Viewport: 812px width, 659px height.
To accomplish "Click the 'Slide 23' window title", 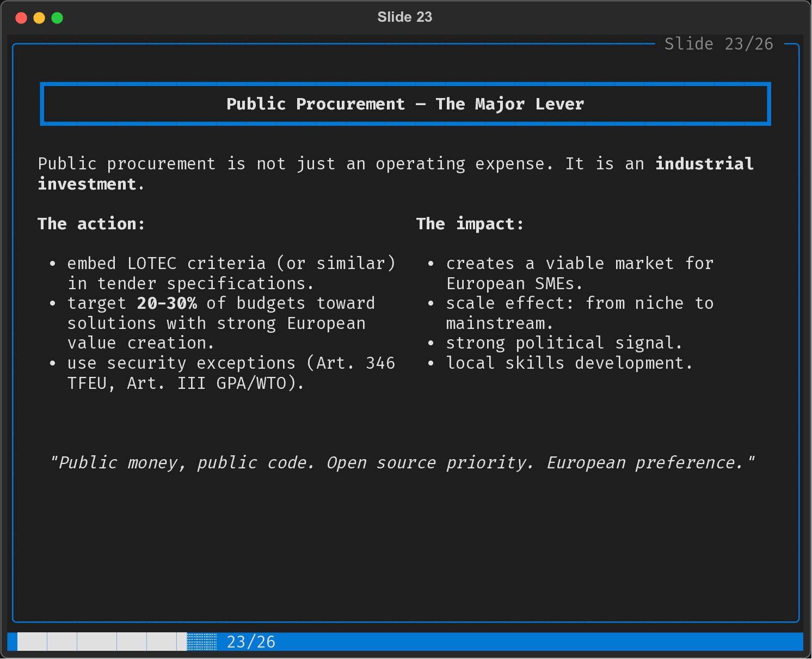I will [405, 17].
